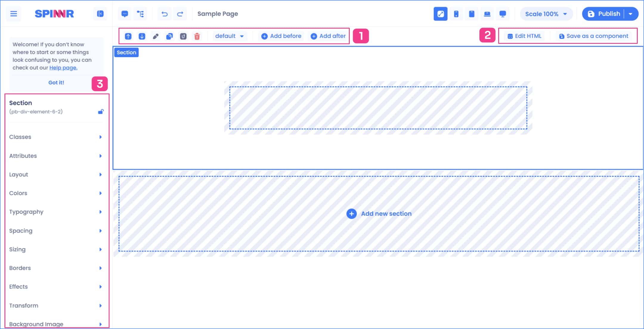Click the pencil edit icon in toolbar
The width and height of the screenshot is (644, 329).
(x=156, y=36)
